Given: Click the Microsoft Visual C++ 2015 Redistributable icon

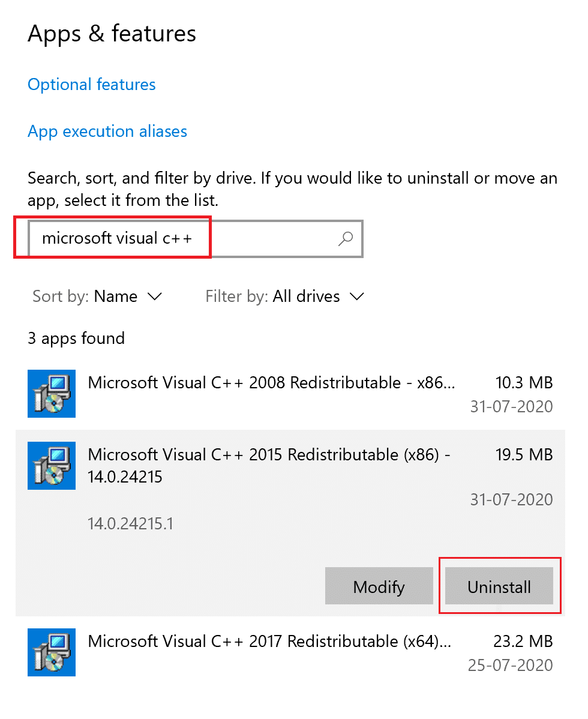Looking at the screenshot, I should [51, 466].
